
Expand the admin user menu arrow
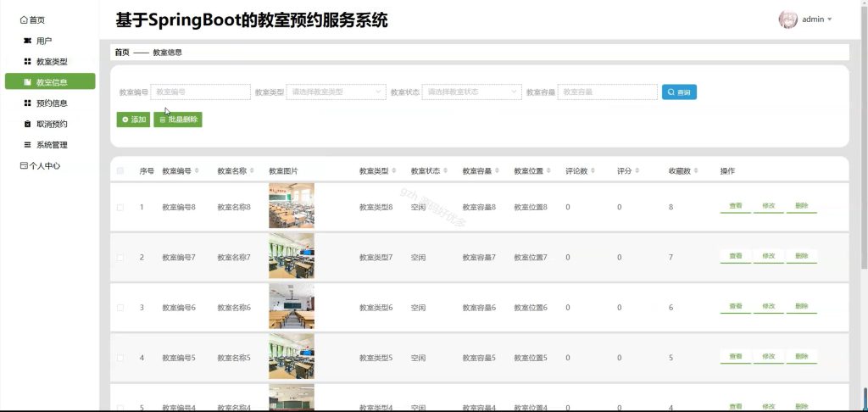coord(829,19)
